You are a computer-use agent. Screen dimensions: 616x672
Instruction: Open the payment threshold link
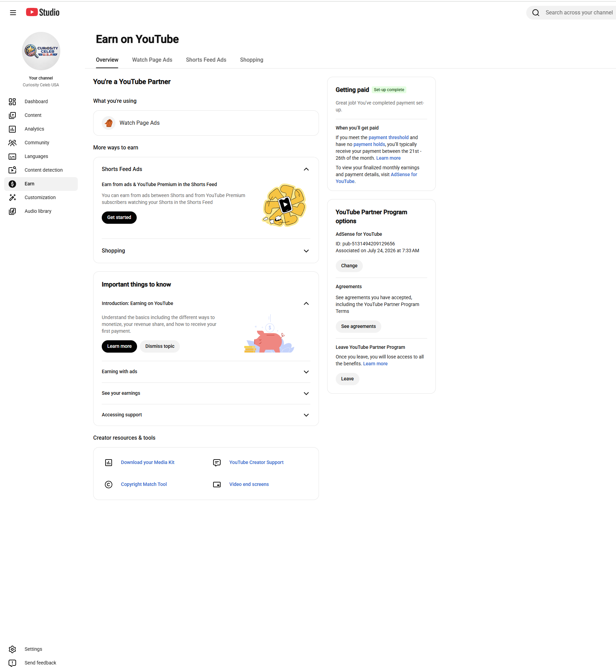tap(389, 137)
